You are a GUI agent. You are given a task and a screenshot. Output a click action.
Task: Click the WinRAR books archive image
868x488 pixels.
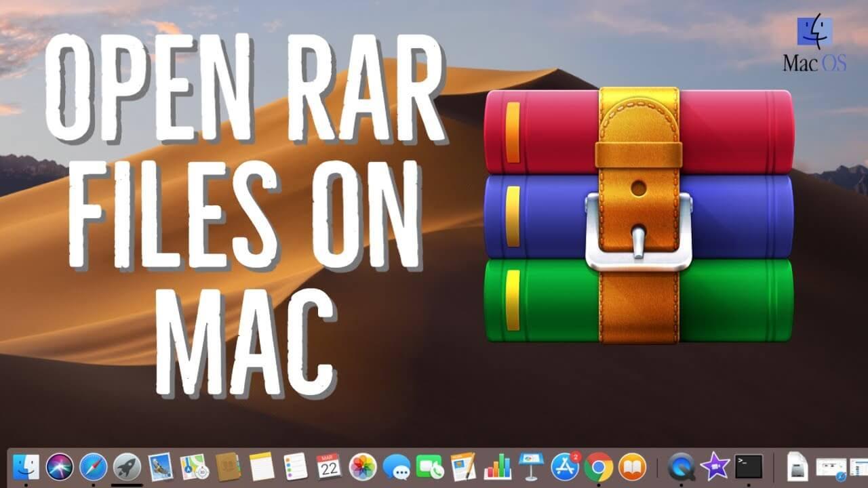click(x=638, y=216)
